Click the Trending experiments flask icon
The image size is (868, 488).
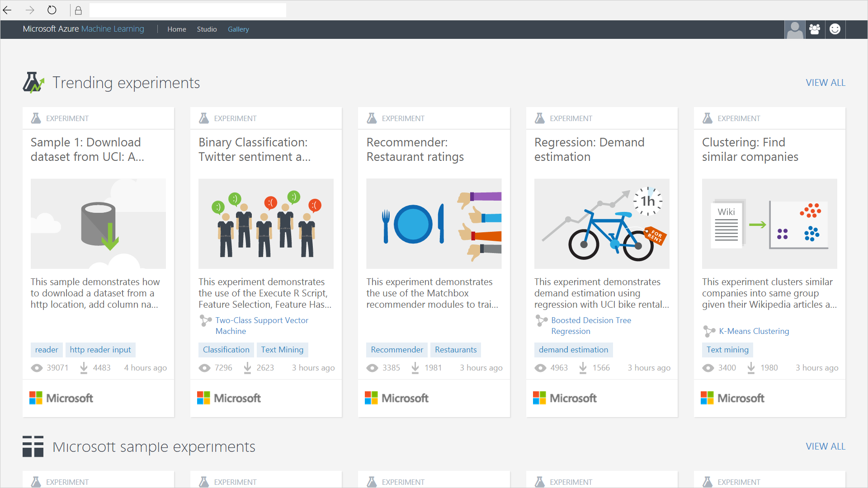pyautogui.click(x=33, y=83)
